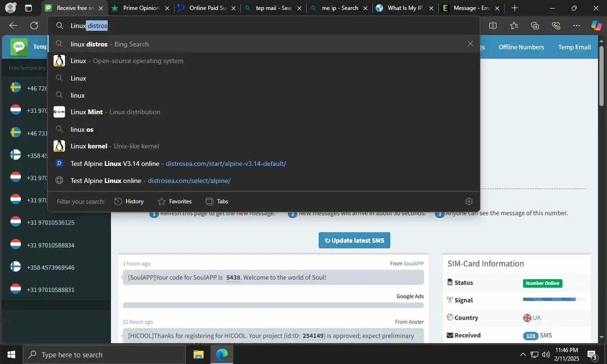The height and width of the screenshot is (364, 607).
Task: Click the Signal strength bar
Action: coord(554,300)
